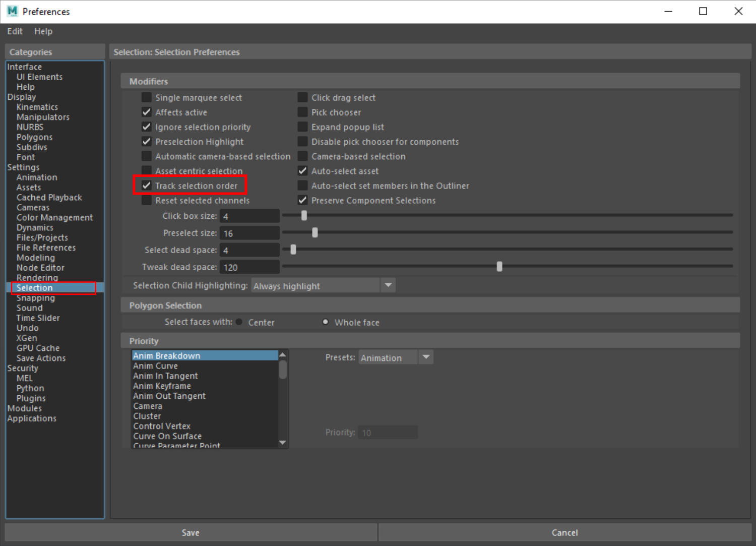Click the Maya logo icon in title bar
This screenshot has height=546, width=756.
point(12,11)
